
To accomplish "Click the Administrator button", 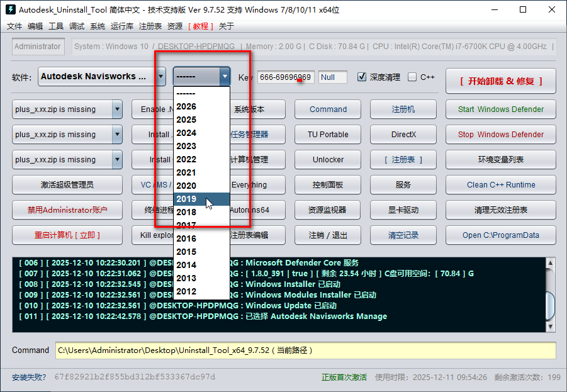I will tap(38, 47).
